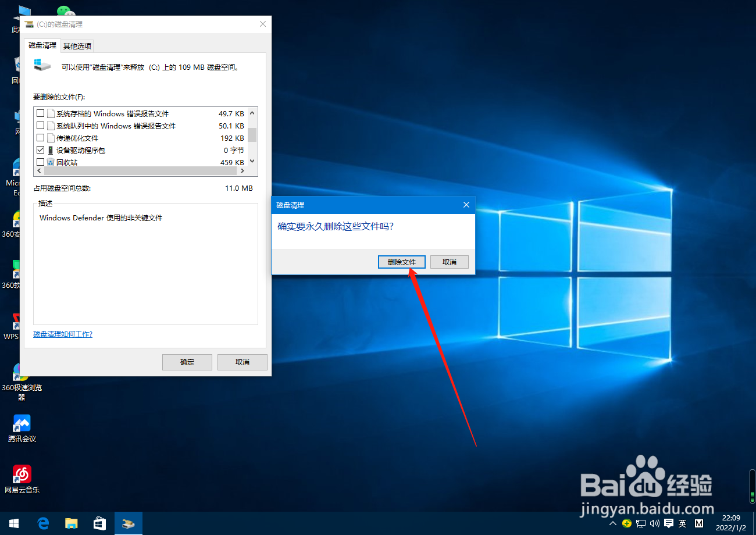
Task: Click the 49.7 KB size value
Action: 231,113
